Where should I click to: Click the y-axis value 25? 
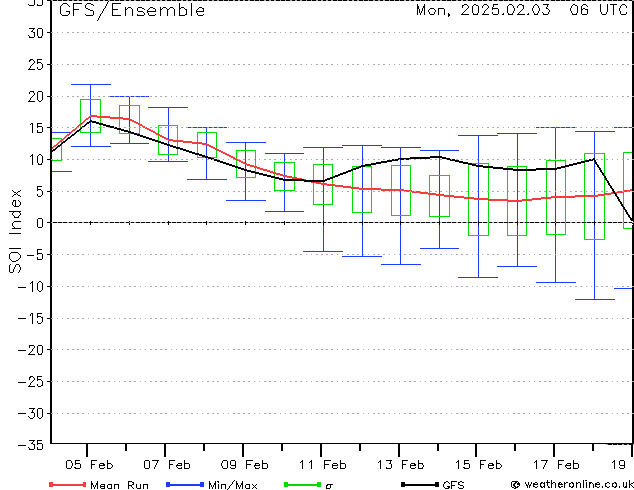point(35,64)
